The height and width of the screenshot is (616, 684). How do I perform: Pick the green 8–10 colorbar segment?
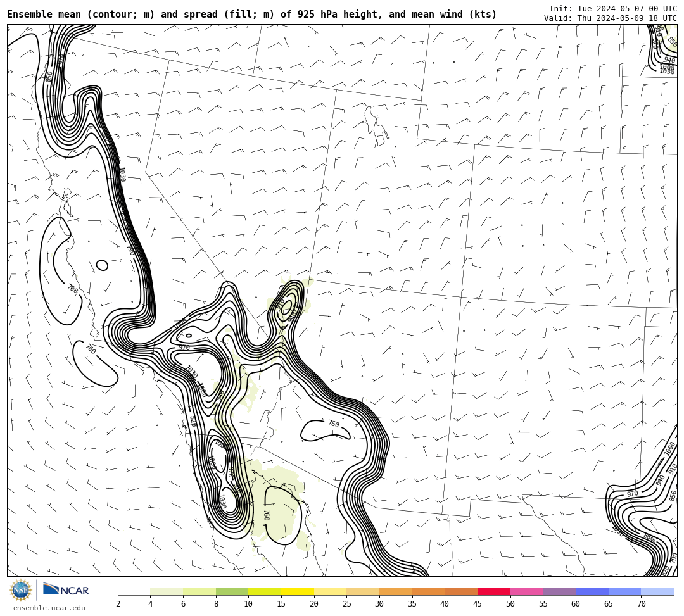click(232, 591)
